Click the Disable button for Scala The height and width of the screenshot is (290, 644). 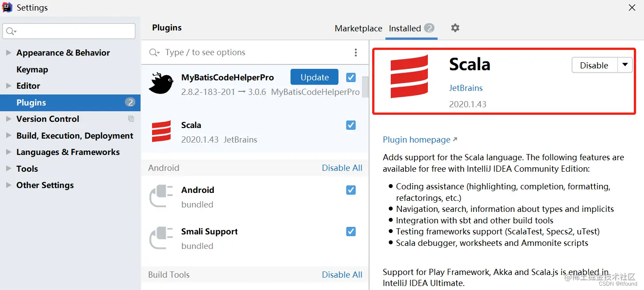click(x=594, y=65)
